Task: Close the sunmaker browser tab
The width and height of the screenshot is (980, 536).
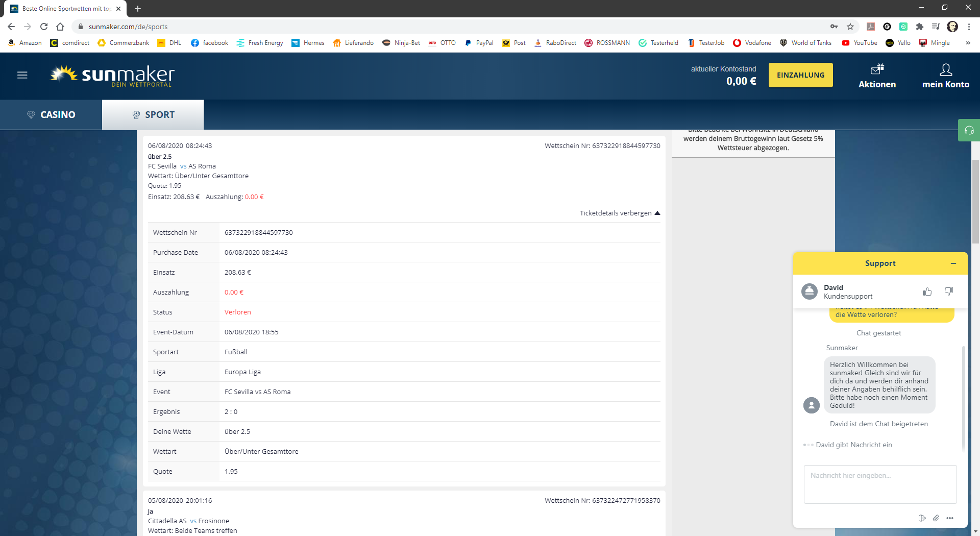Action: (118, 9)
